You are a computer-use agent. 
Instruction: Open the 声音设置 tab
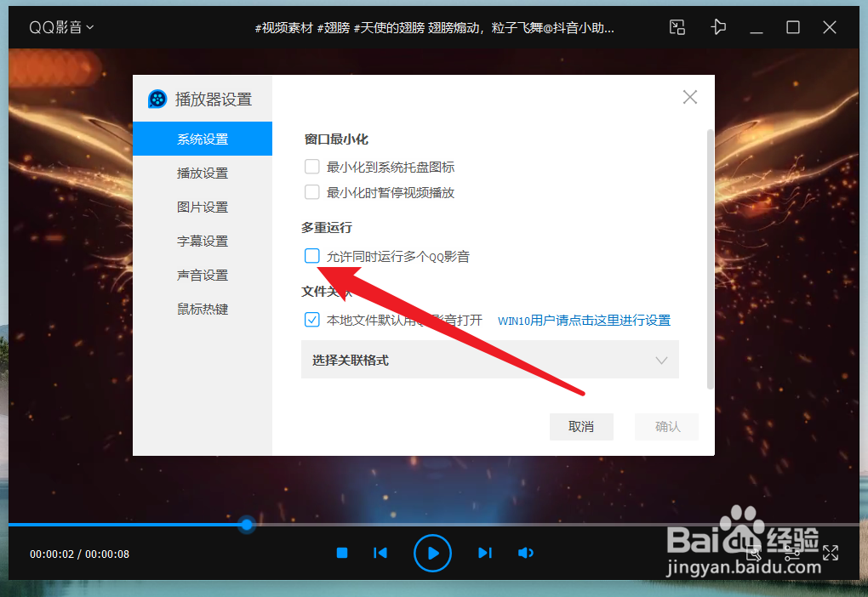coord(203,275)
